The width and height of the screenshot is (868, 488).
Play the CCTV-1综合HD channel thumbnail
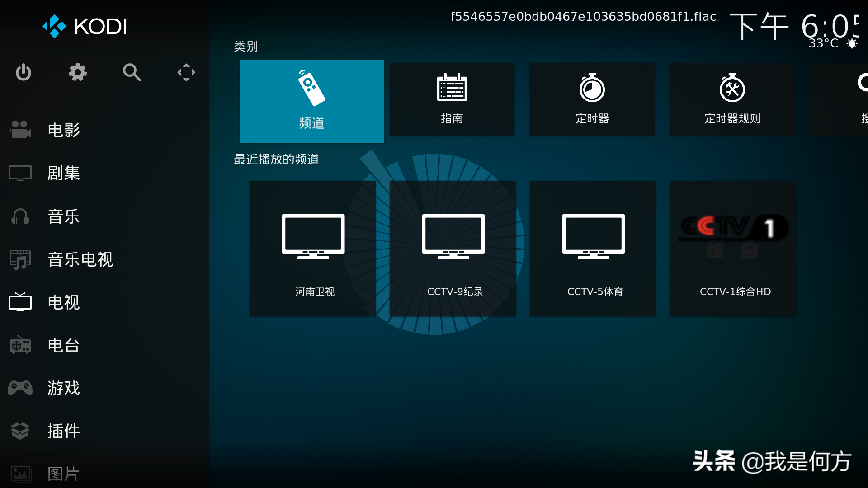pyautogui.click(x=733, y=249)
